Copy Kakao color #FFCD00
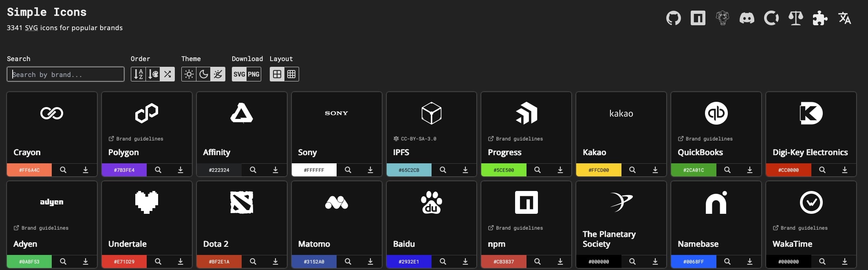 599,170
